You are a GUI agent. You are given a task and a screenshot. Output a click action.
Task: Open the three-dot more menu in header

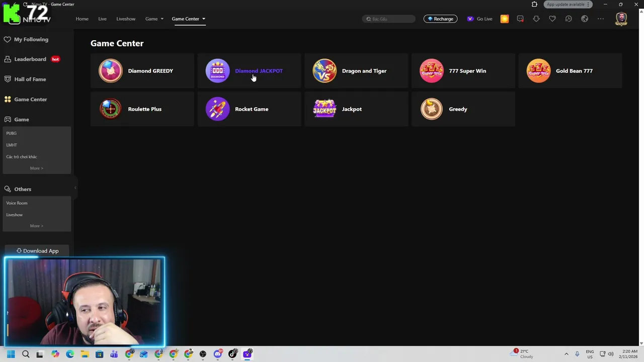[601, 19]
